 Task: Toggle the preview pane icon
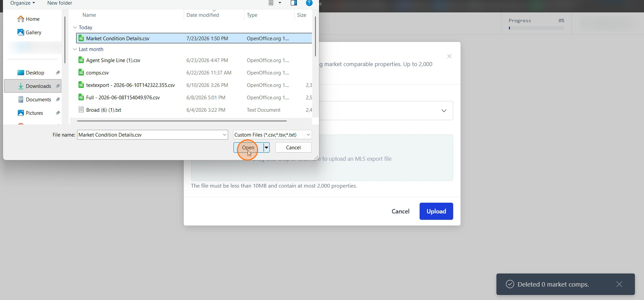(x=294, y=3)
